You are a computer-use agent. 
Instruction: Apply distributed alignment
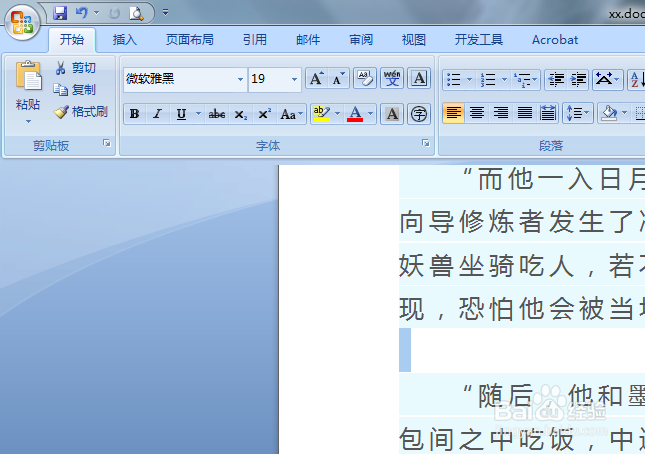point(548,113)
